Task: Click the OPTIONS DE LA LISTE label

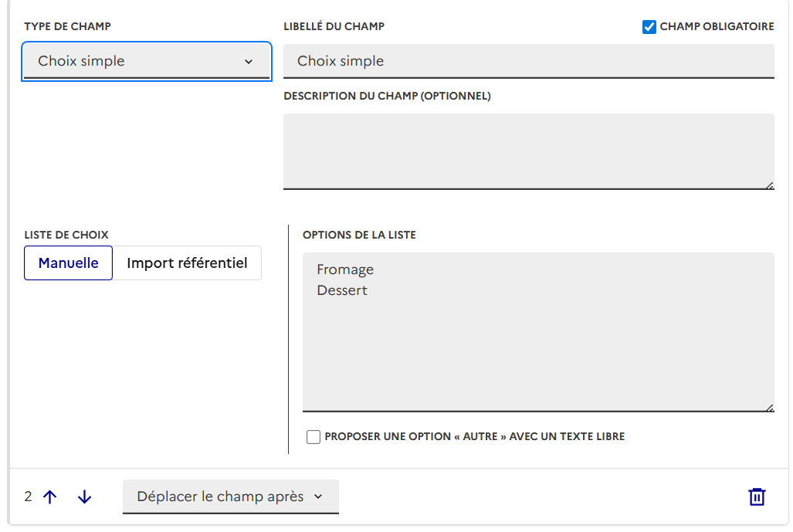Action: pos(359,235)
